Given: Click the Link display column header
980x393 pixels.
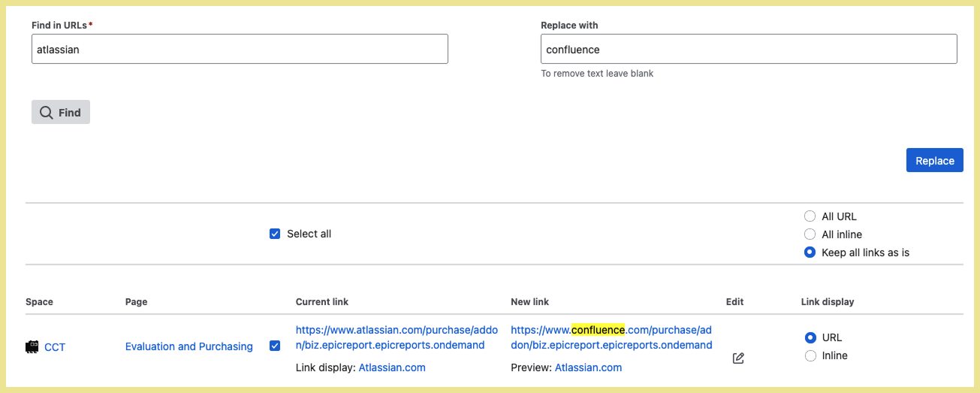Looking at the screenshot, I should coord(828,302).
